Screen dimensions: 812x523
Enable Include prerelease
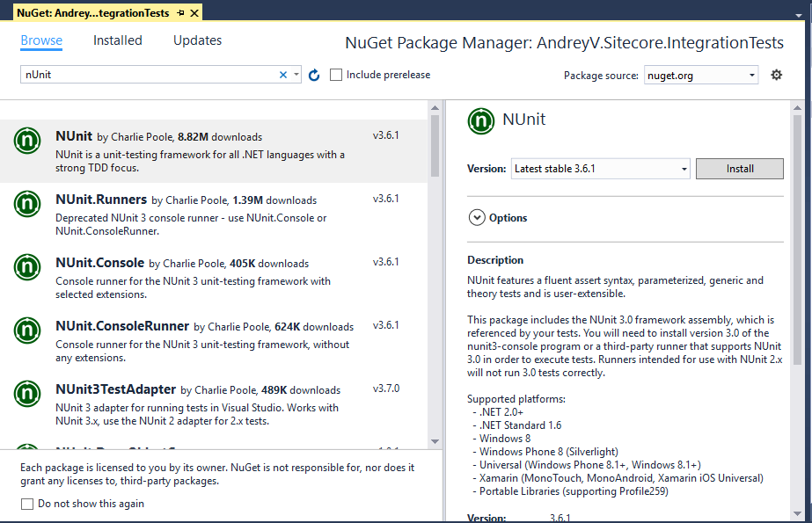click(x=336, y=75)
